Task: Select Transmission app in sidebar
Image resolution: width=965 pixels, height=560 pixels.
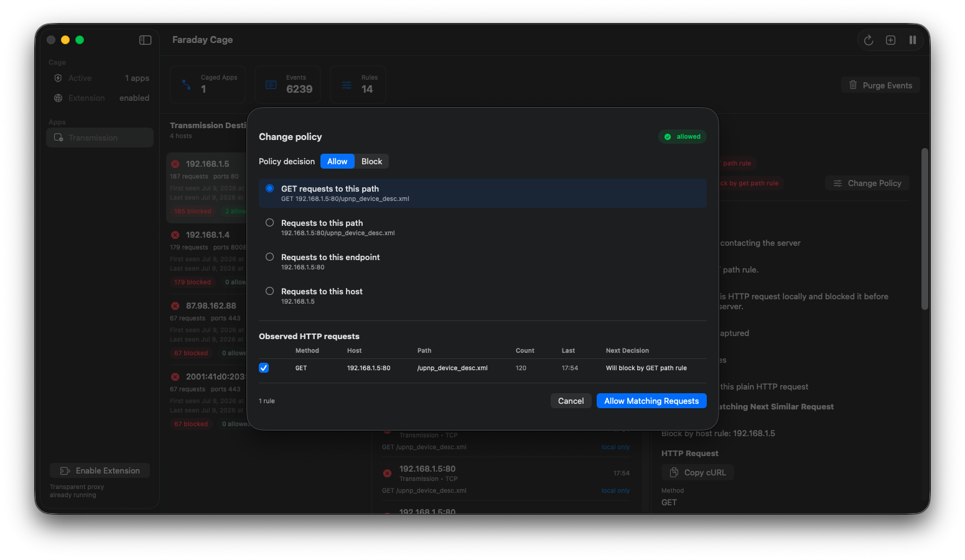Action: (100, 138)
